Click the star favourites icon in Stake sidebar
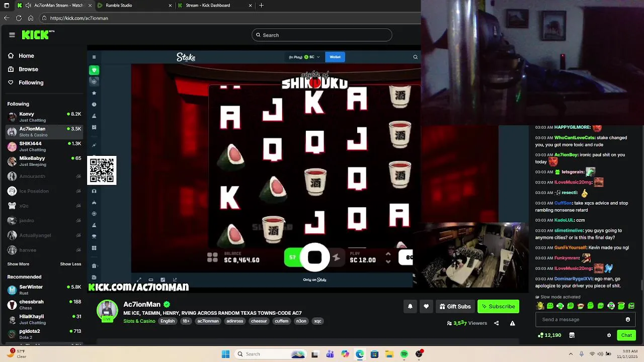The image size is (644, 362). point(94,93)
